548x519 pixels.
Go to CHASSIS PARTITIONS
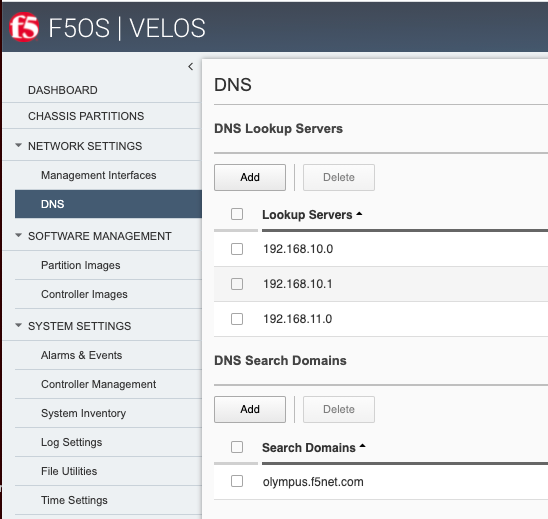coord(86,116)
